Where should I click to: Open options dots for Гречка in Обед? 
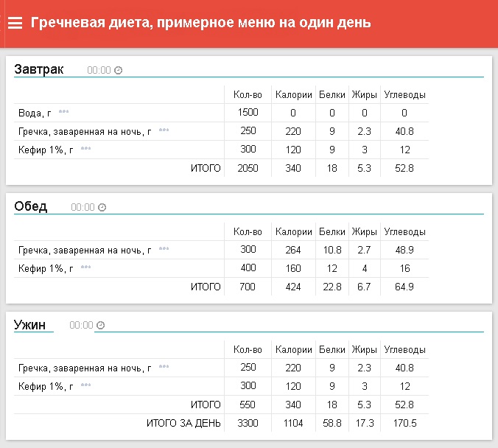(164, 249)
